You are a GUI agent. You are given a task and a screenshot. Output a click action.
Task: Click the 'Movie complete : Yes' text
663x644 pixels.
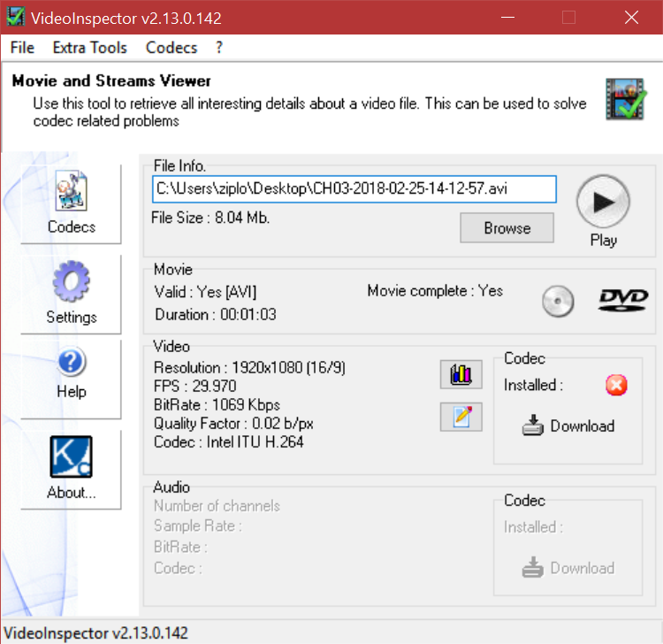[435, 291]
